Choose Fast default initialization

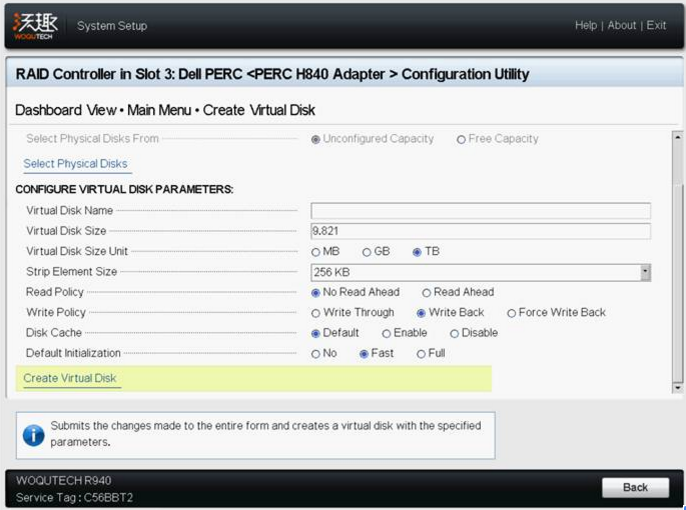coord(364,354)
